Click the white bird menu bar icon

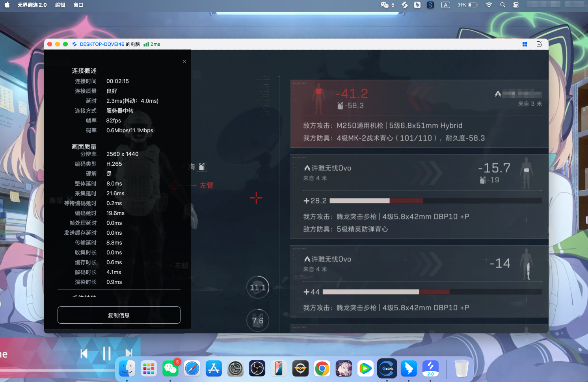pos(417,5)
